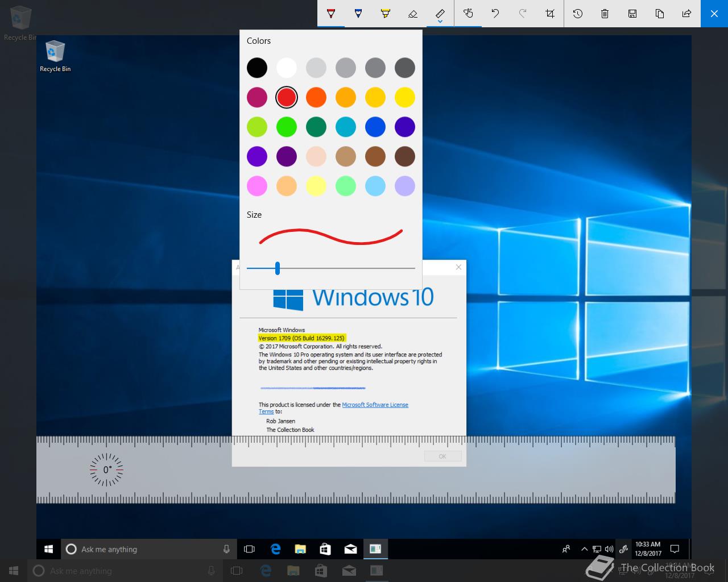Select the lime green swatch
Screen dimensions: 728x582
click(x=257, y=127)
